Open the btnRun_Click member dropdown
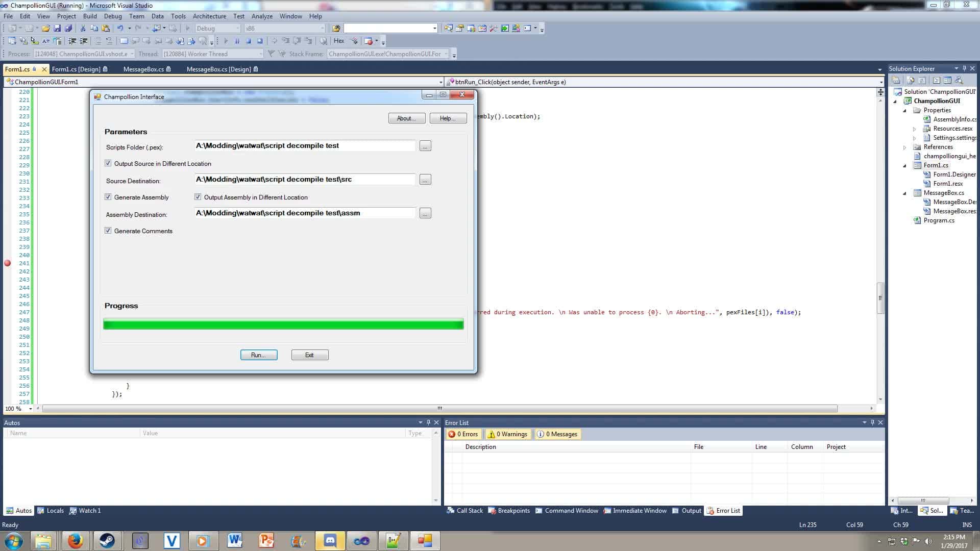The height and width of the screenshot is (551, 980). point(665,82)
